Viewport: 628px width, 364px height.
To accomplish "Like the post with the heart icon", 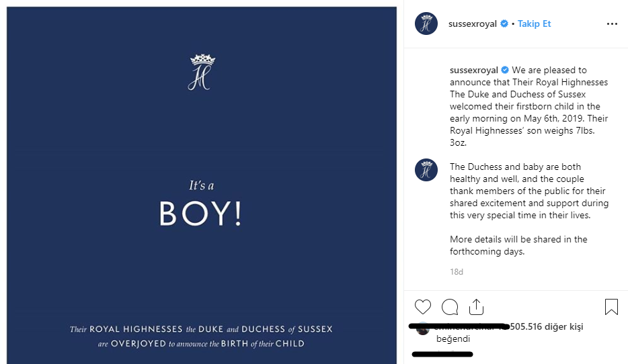I will [x=422, y=307].
